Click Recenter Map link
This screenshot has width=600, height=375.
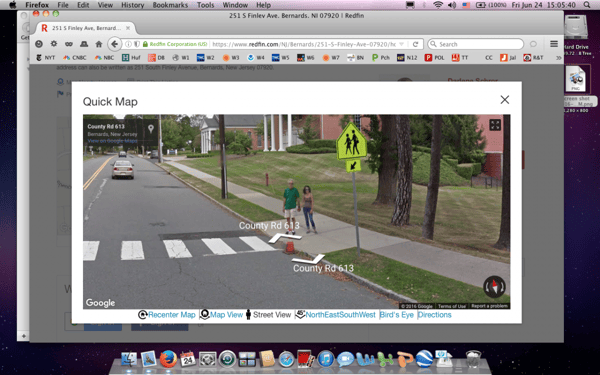tap(167, 315)
